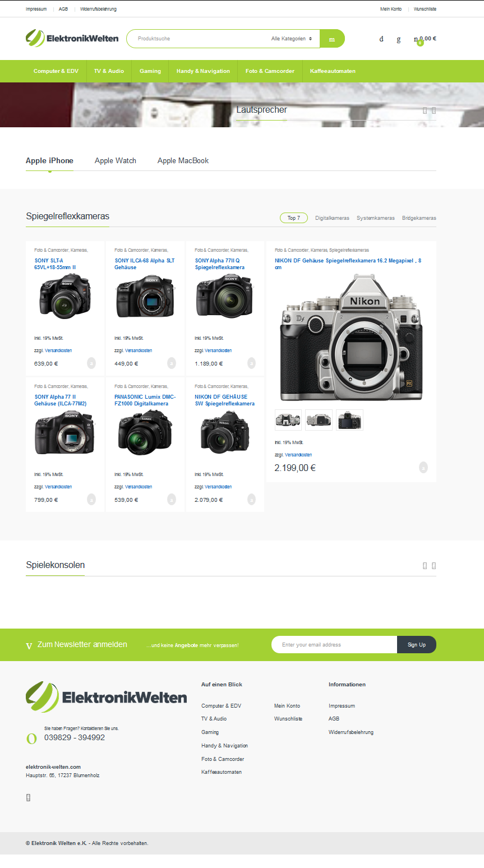Image resolution: width=484 pixels, height=868 pixels.
Task: Click Versandkosten link above 2.199,00 €
Action: [298, 455]
